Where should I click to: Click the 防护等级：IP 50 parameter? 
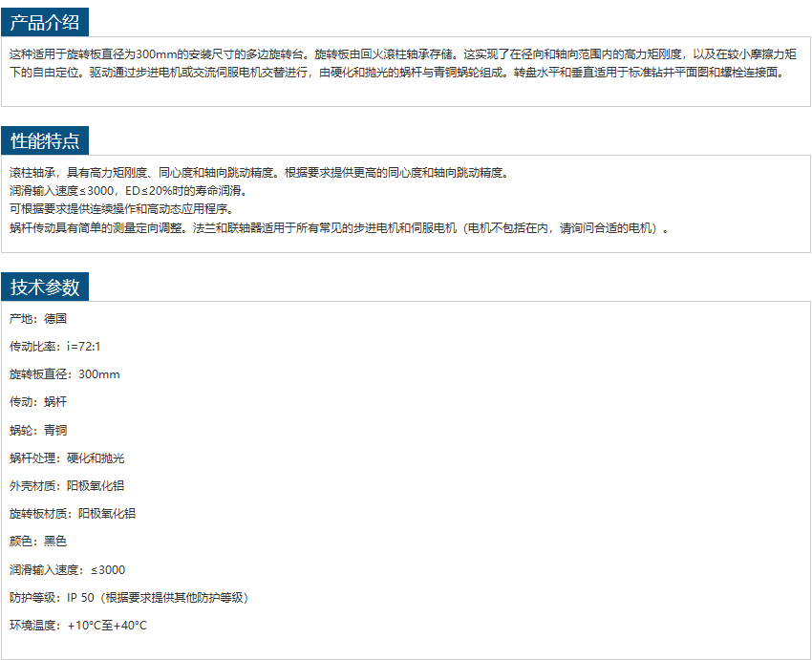tap(130, 598)
